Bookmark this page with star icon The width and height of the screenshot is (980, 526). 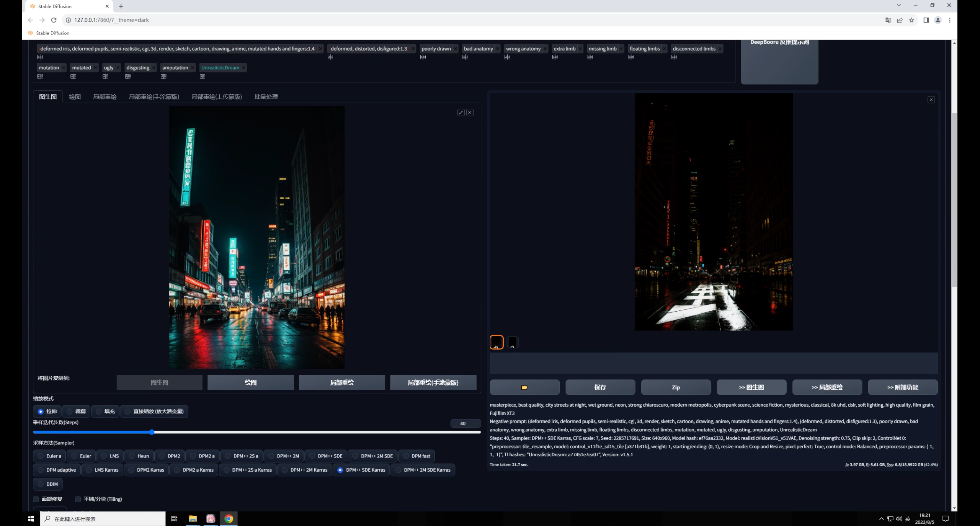tap(911, 20)
